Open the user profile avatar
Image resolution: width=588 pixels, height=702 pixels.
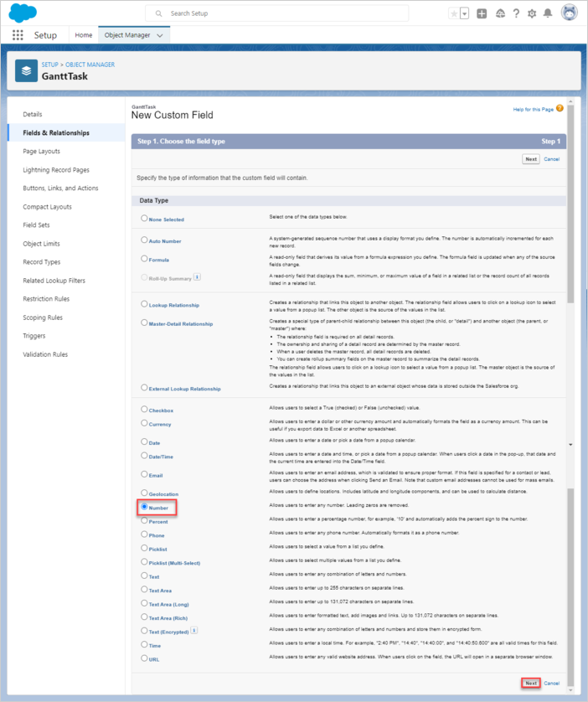[570, 13]
